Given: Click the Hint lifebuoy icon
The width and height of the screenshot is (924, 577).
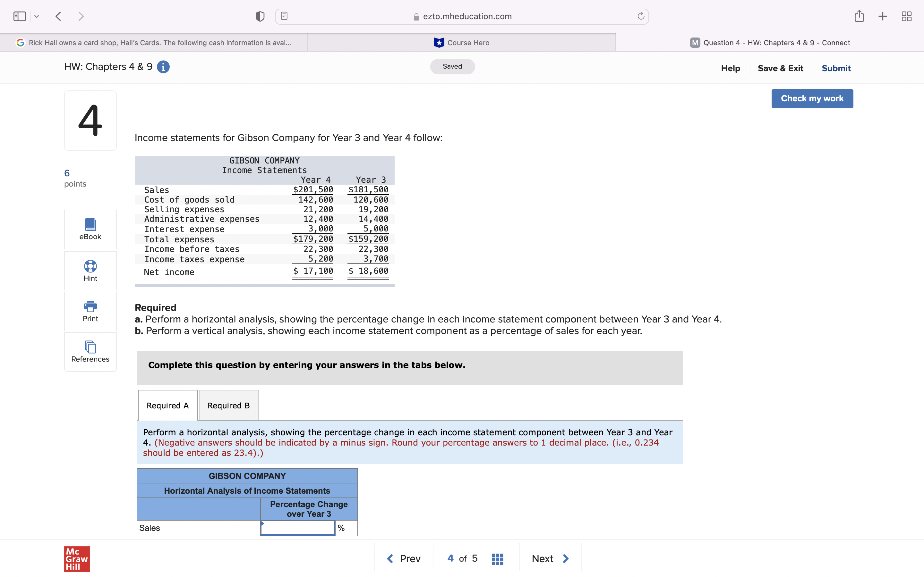Looking at the screenshot, I should (90, 266).
